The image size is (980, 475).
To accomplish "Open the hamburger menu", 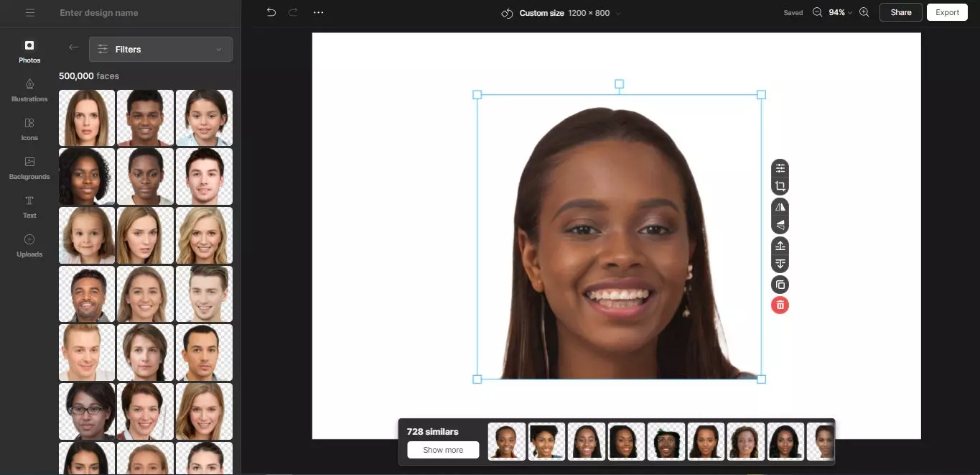I will tap(29, 13).
